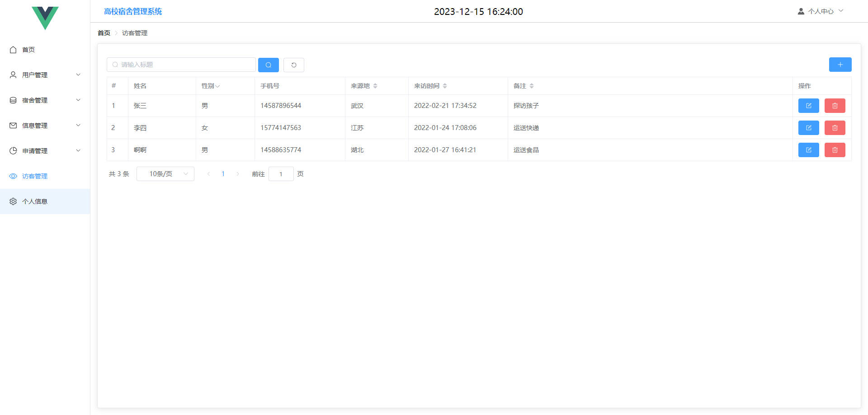The width and height of the screenshot is (868, 415).
Task: Expand the 申请管理 submenu chevron
Action: point(78,151)
